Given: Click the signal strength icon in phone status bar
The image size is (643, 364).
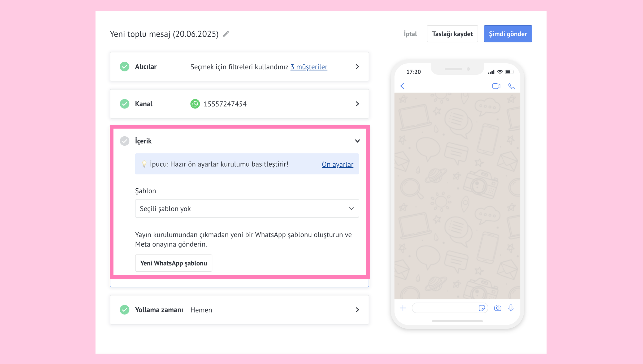Looking at the screenshot, I should coord(491,72).
